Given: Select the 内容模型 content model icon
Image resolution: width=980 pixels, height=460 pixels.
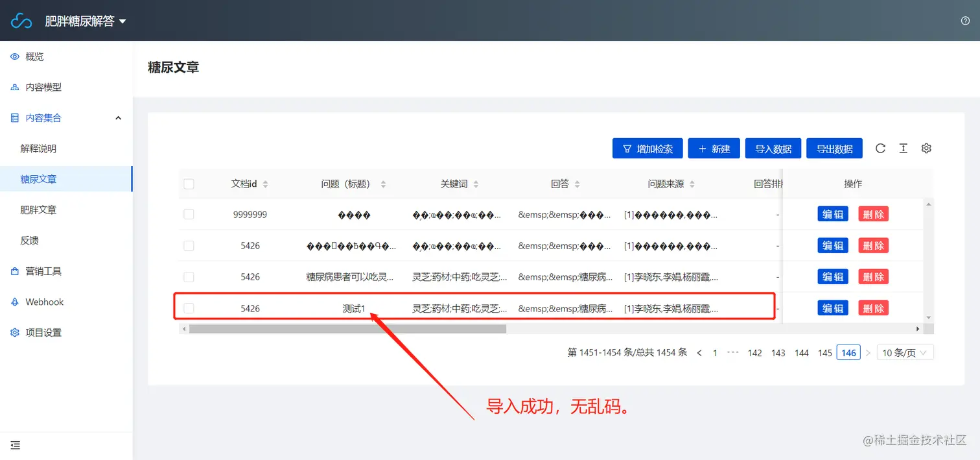Looking at the screenshot, I should tap(14, 87).
